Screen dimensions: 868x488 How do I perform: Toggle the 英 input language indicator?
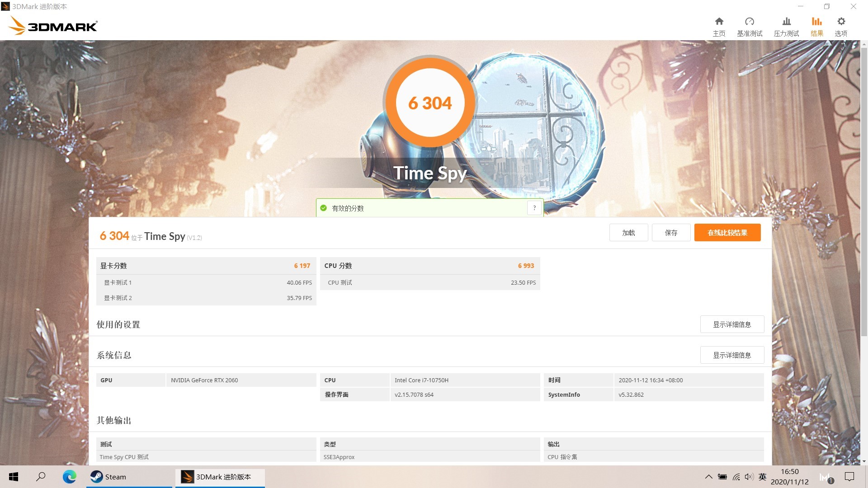pyautogui.click(x=763, y=477)
